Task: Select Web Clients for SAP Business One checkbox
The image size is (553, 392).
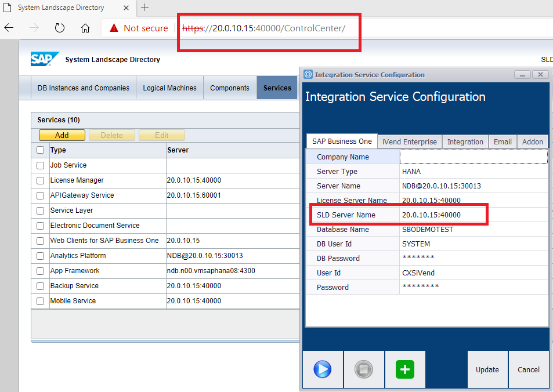Action: (40, 241)
